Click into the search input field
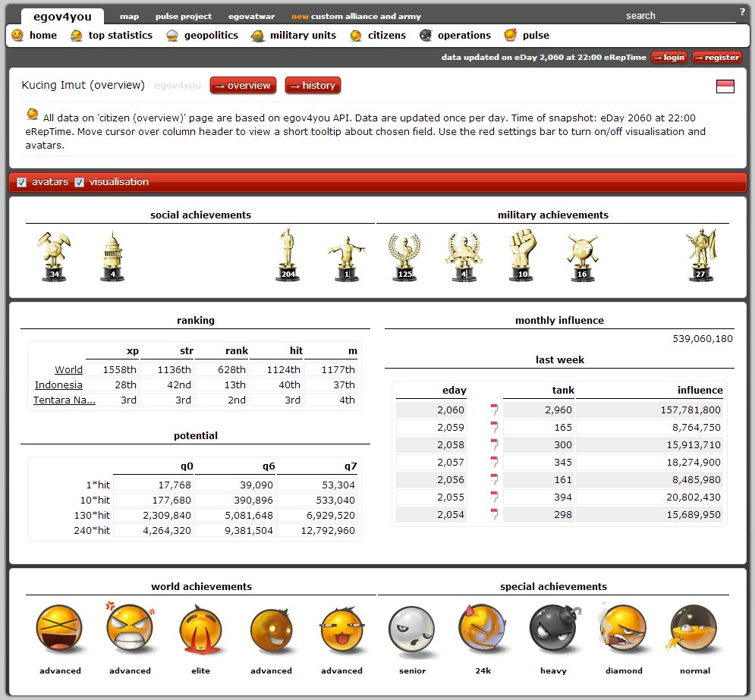 [x=697, y=16]
